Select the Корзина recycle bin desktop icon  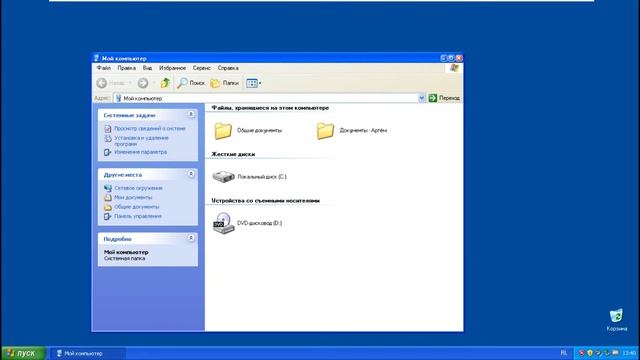click(616, 320)
